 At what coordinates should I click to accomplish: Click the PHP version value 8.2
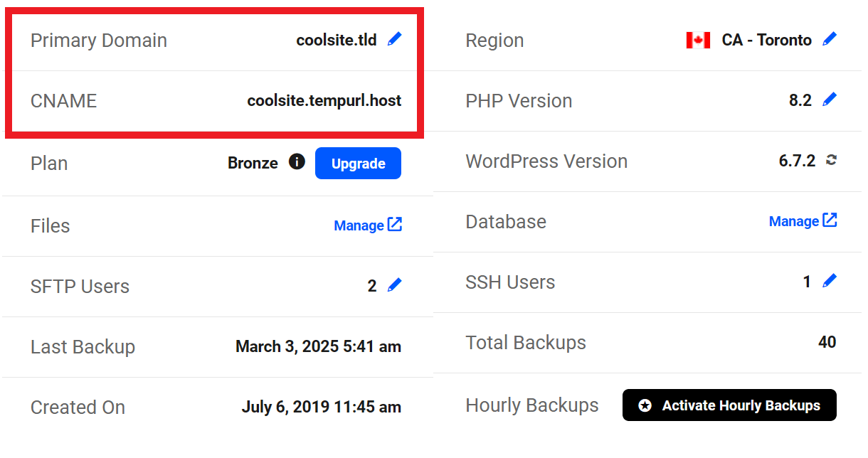(800, 100)
